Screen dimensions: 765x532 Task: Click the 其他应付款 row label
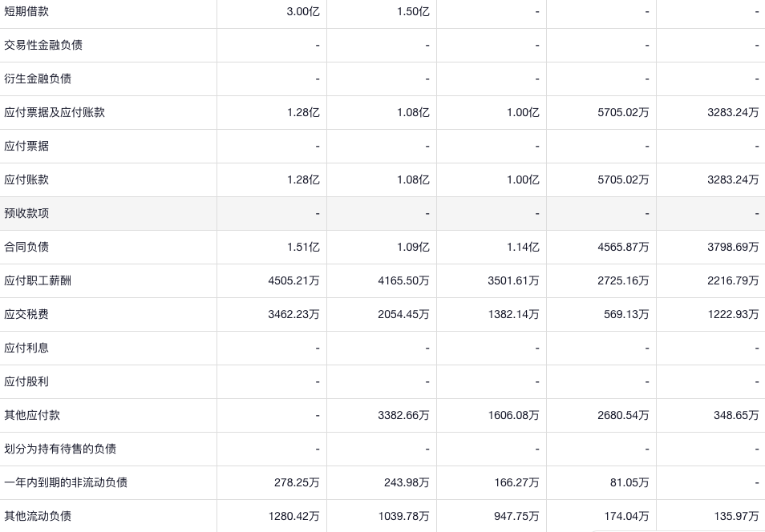click(x=32, y=415)
